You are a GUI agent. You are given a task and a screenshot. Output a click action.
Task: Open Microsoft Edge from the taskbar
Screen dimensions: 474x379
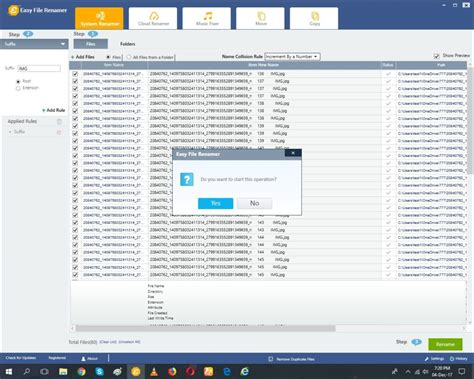[227, 371]
